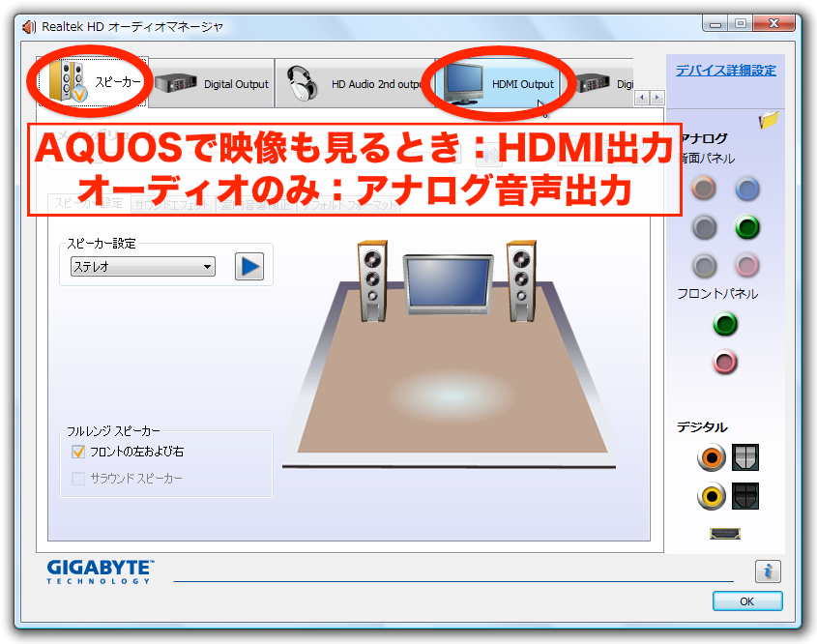Click the blue rear panel jack

747,189
